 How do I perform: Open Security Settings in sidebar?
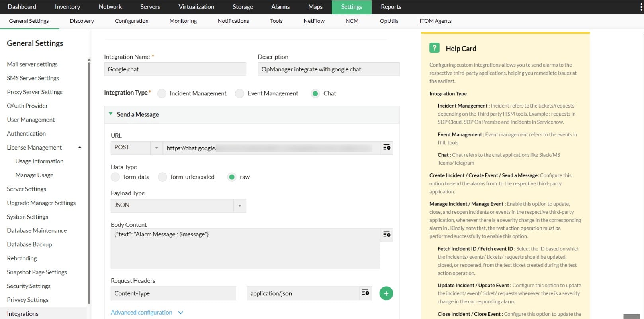(x=29, y=286)
